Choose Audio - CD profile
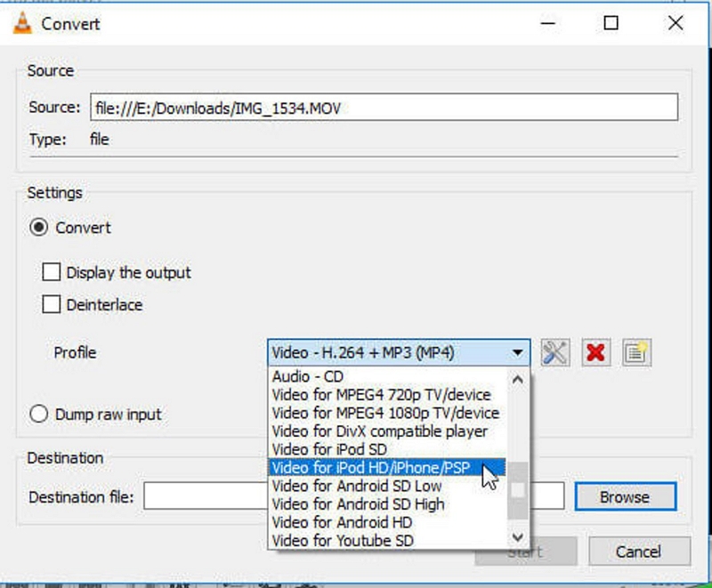 tap(387, 376)
